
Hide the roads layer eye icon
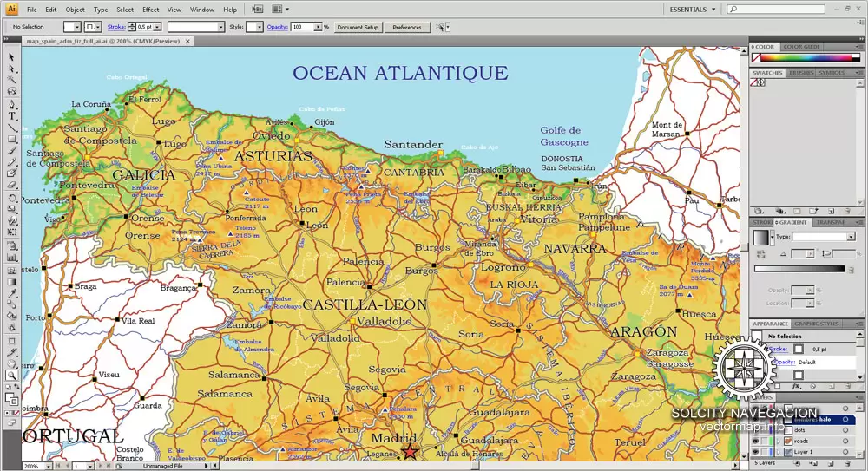[x=756, y=442]
